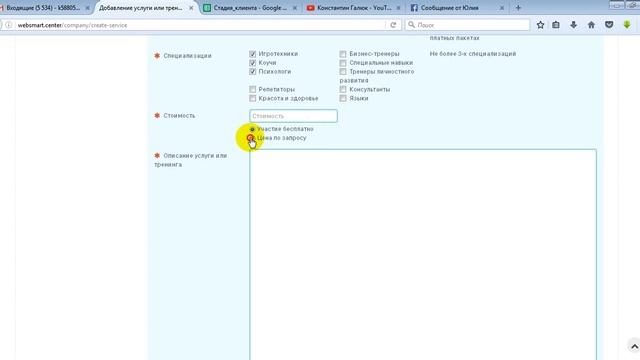Click the search magnifier icon
Image resolution: width=640 pixels, height=360 pixels.
411,25
